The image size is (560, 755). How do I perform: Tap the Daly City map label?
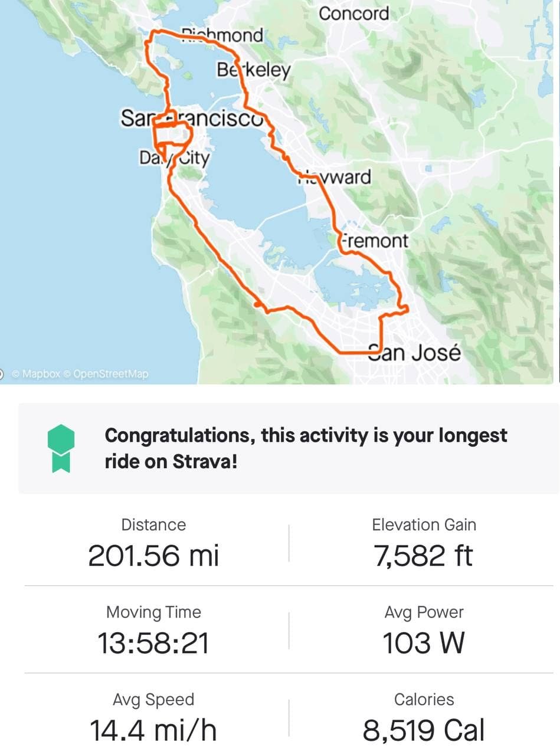(x=174, y=158)
